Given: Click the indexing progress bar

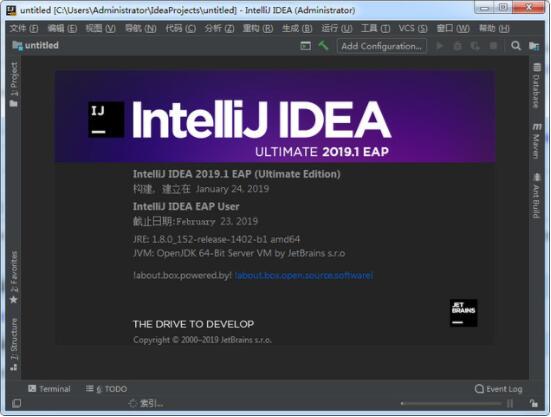Looking at the screenshot, I should (451, 403).
